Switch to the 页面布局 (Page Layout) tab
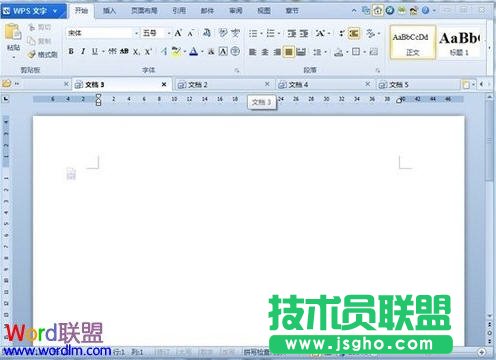 coord(144,11)
